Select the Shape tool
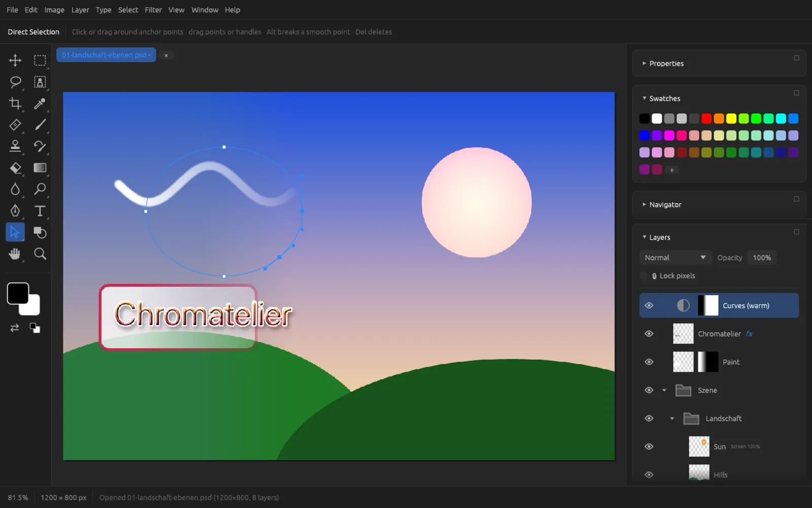Screen dimensions: 812x508 coord(40,232)
